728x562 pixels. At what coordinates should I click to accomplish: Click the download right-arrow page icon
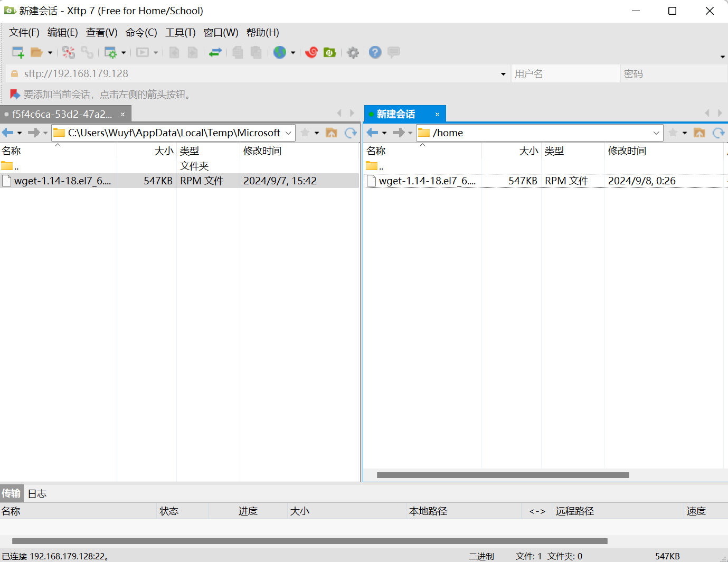(193, 52)
